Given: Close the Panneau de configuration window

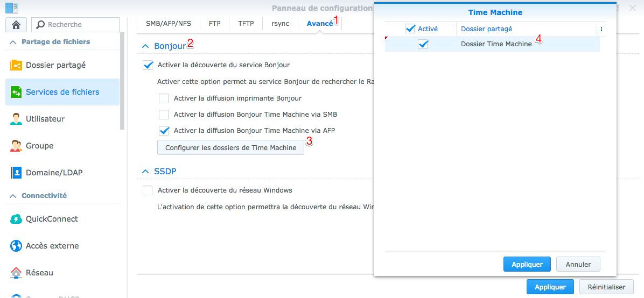Looking at the screenshot, I should tap(632, 8).
